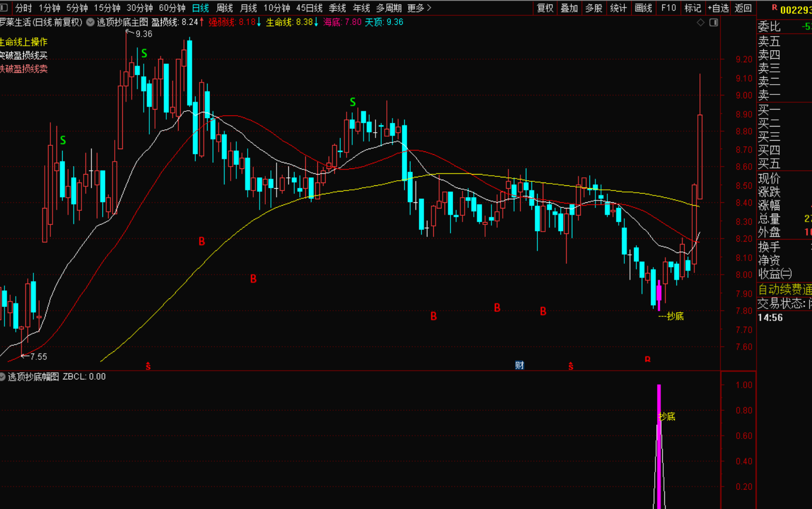Switch to 分时 intraday view

click(23, 8)
